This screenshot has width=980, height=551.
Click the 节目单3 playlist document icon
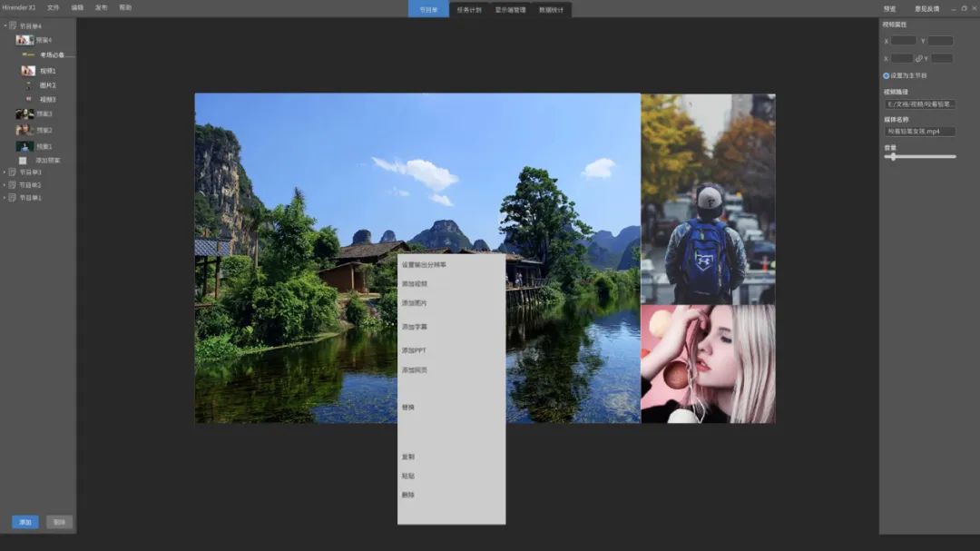point(13,172)
